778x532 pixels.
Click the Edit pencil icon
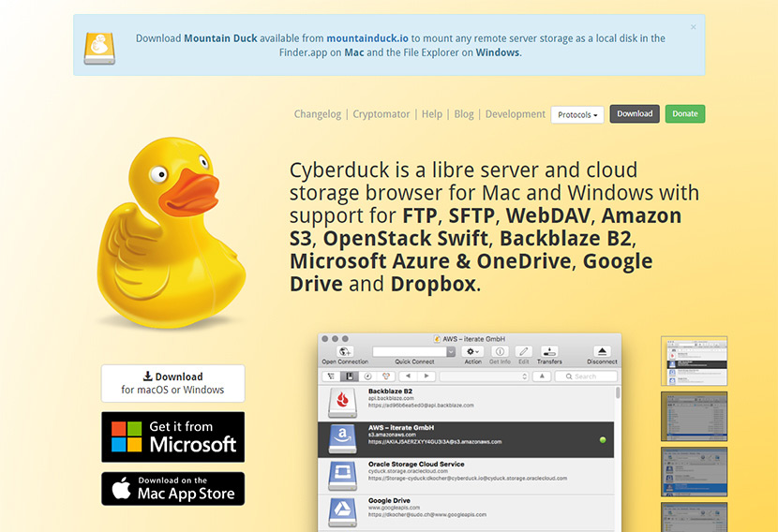(x=523, y=351)
